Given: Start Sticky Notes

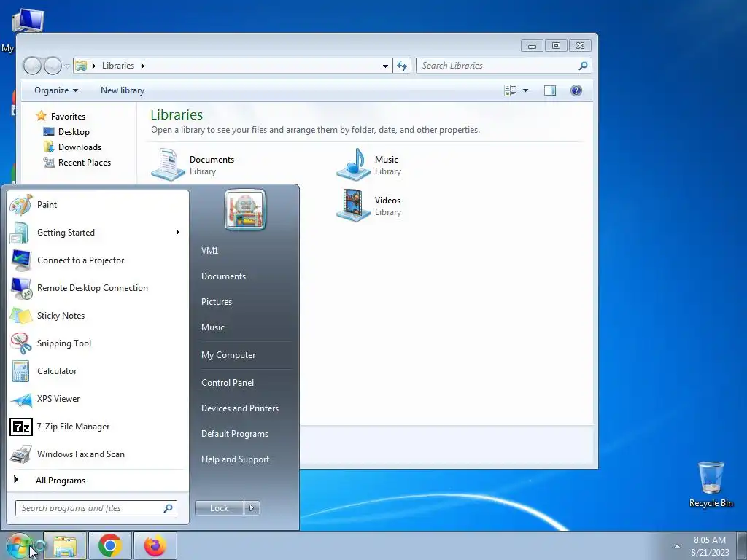Looking at the screenshot, I should (x=97, y=316).
